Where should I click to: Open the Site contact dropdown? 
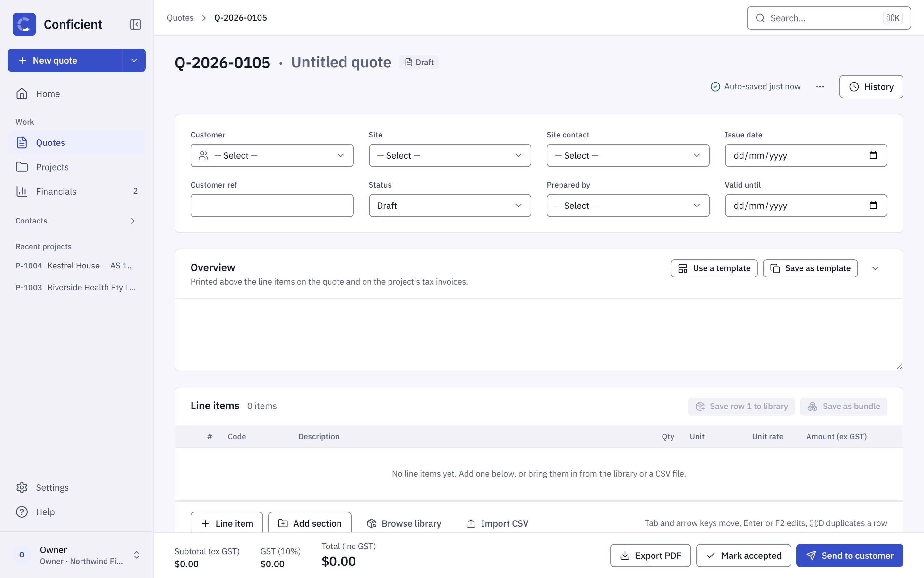tap(628, 156)
